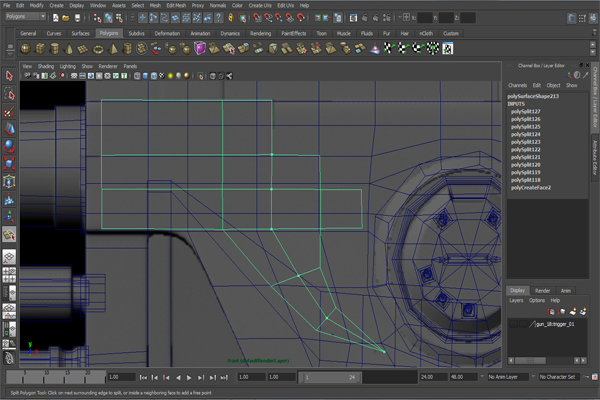Toggle viewport textured checker display
Viewport: 600px width, 400px height.
(162, 76)
